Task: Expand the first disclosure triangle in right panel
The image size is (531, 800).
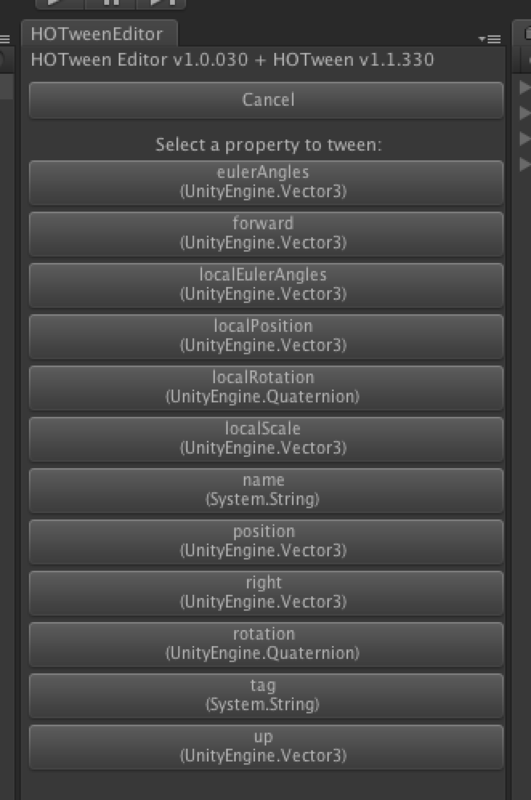Action: coord(525,87)
